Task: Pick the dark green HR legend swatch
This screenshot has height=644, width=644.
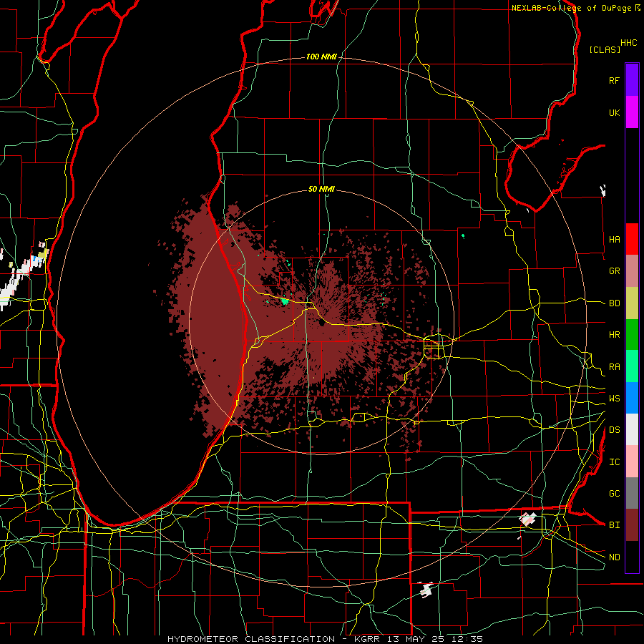Action: (x=632, y=335)
